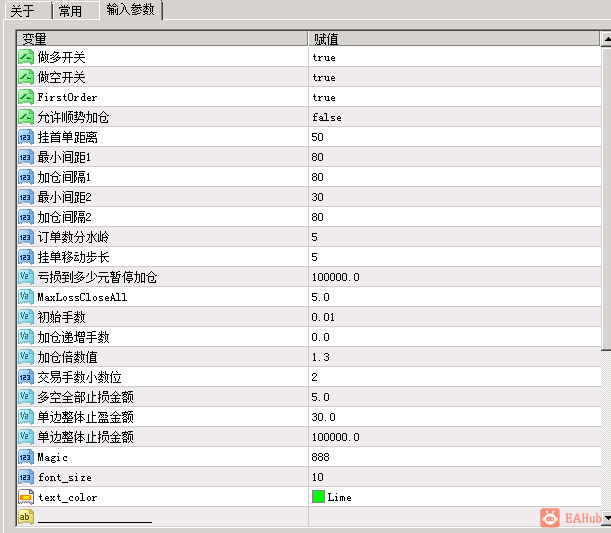This screenshot has height=533, width=611.
Task: Click the integer icon beside 加仓间隔1
Action: tap(26, 177)
